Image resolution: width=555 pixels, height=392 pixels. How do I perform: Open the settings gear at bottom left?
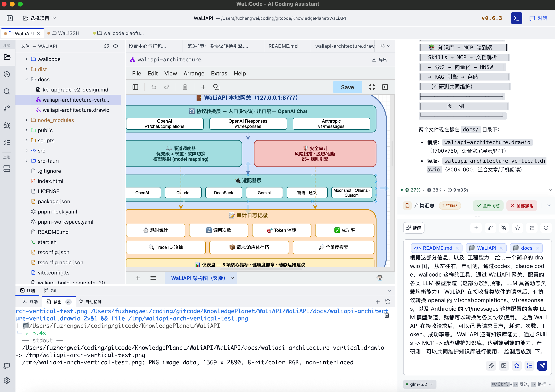pyautogui.click(x=7, y=380)
